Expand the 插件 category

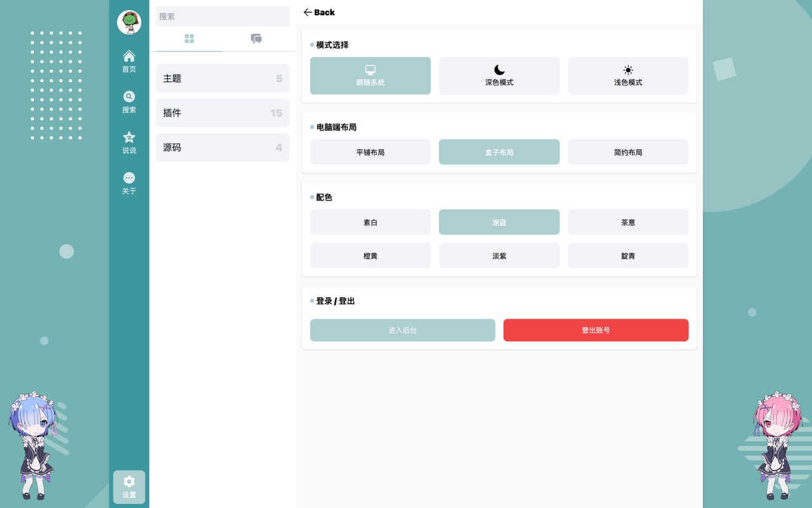[x=222, y=113]
